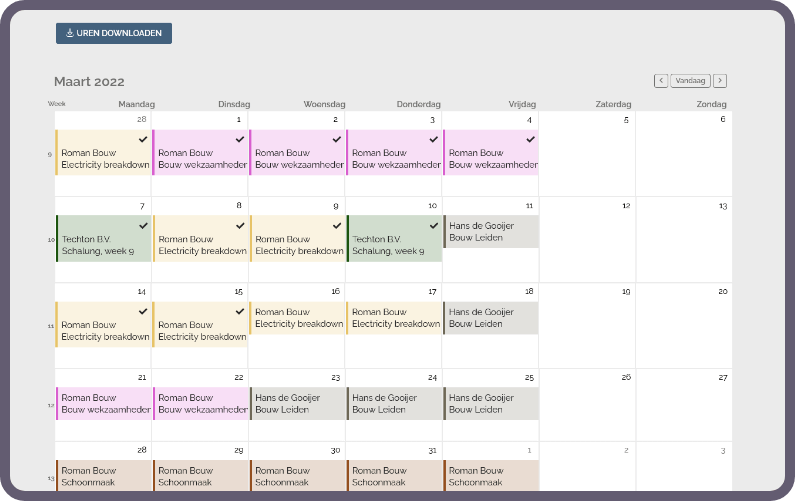Image resolution: width=795 pixels, height=501 pixels.
Task: Click the Uren Downloaden button
Action: point(114,33)
